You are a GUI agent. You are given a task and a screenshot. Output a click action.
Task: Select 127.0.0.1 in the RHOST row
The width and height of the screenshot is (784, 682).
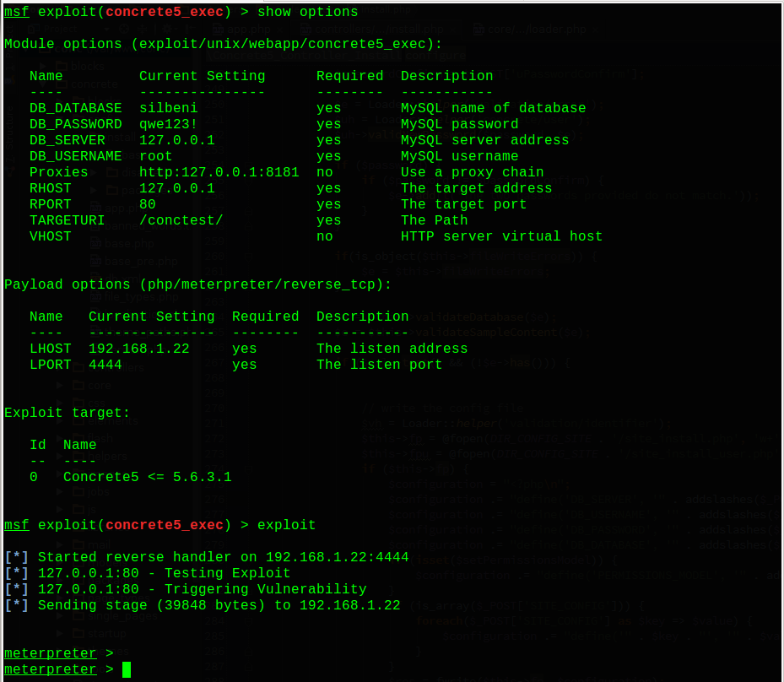point(177,188)
